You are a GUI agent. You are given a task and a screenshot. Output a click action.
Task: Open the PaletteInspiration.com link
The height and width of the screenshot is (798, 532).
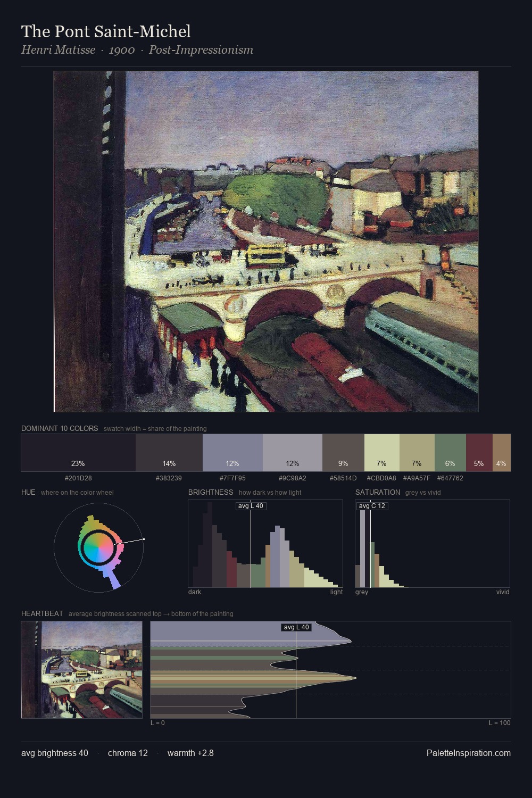[469, 753]
